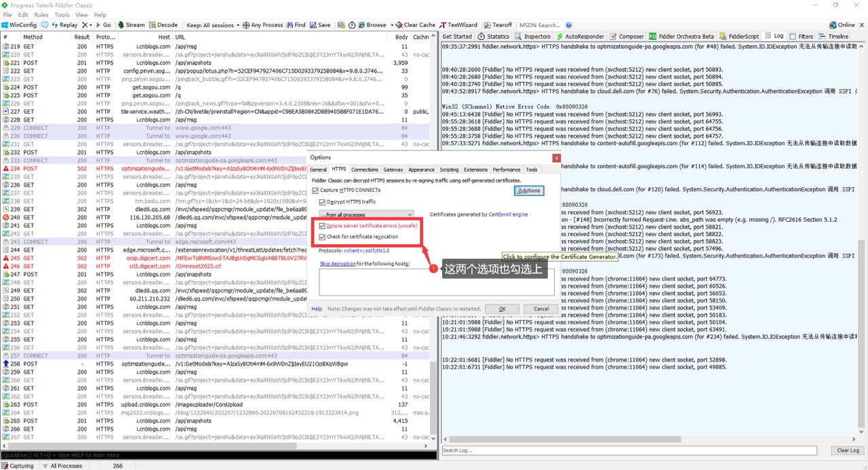Open Extensions tab in Options
This screenshot has width=868, height=470.
475,170
